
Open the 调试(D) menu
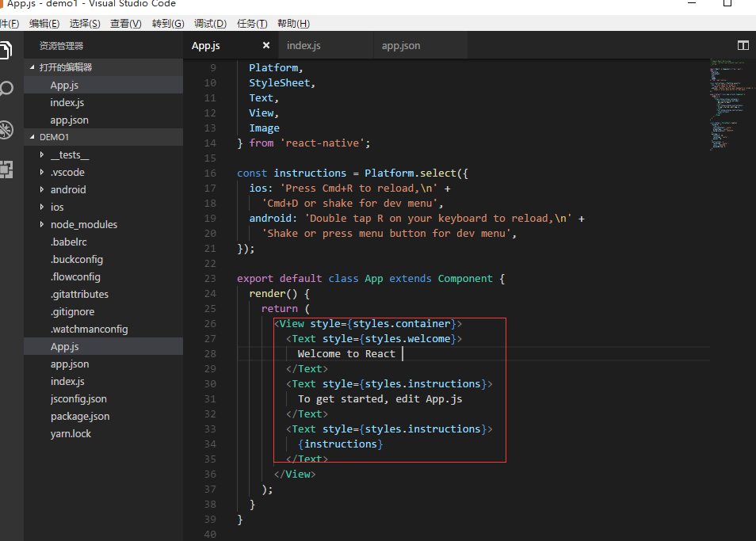210,24
